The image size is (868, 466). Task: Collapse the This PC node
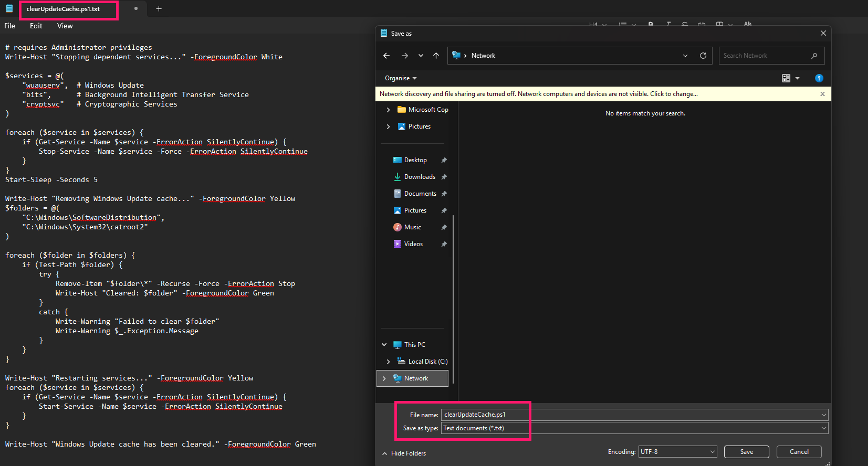(384, 345)
